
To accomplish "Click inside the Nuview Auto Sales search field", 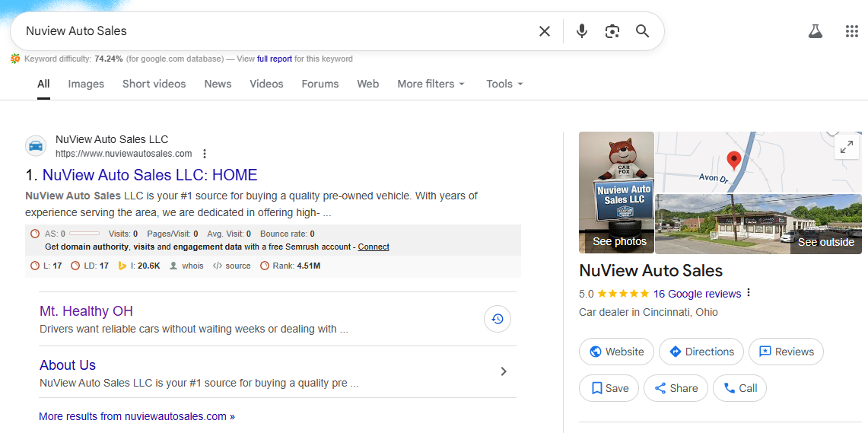I will point(274,31).
